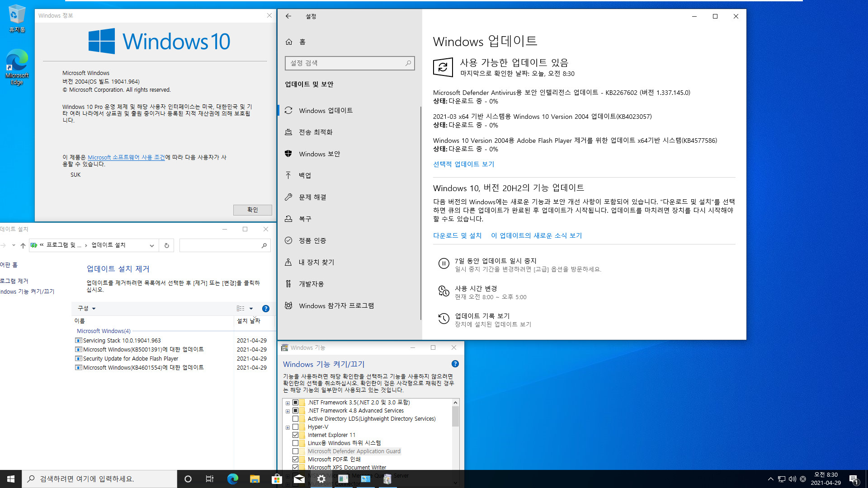Click the volume tray icon
Screen dimensions: 868x488
(792, 479)
